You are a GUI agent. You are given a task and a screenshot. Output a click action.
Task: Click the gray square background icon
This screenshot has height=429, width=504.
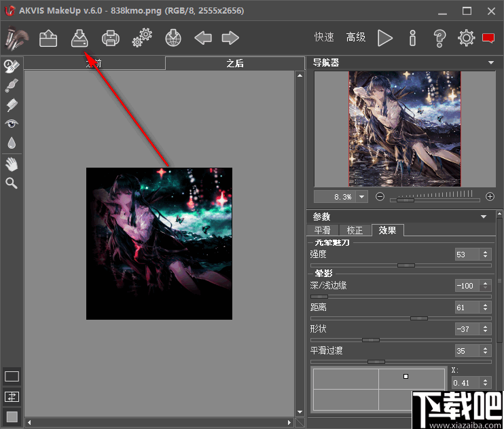pyautogui.click(x=12, y=417)
